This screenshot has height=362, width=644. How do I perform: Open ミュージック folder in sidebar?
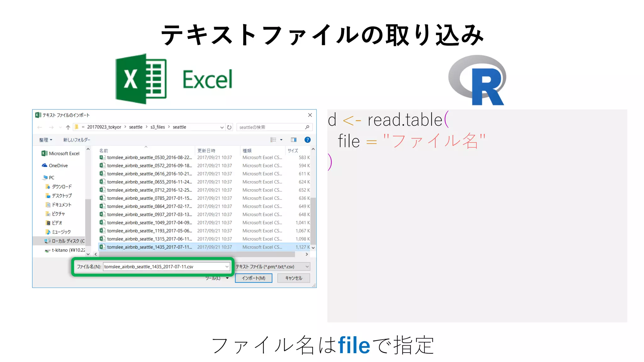tap(58, 232)
